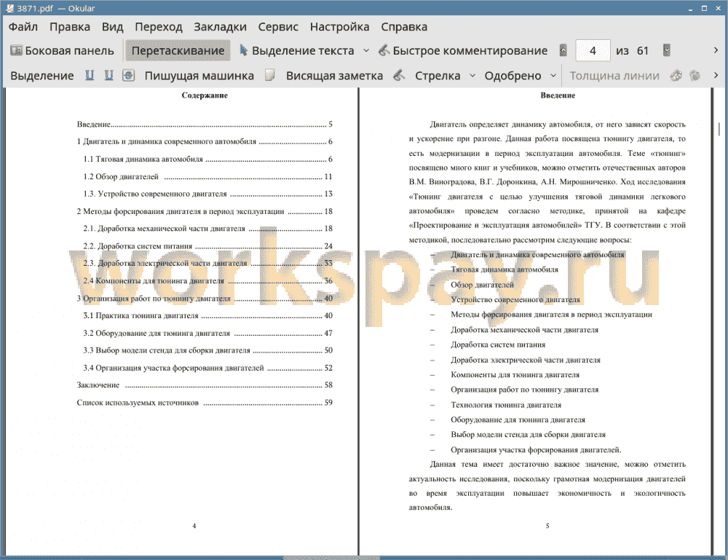Click list item 'Компоненты для тюнинга двигателя' page 5
The image size is (728, 560).
[515, 375]
